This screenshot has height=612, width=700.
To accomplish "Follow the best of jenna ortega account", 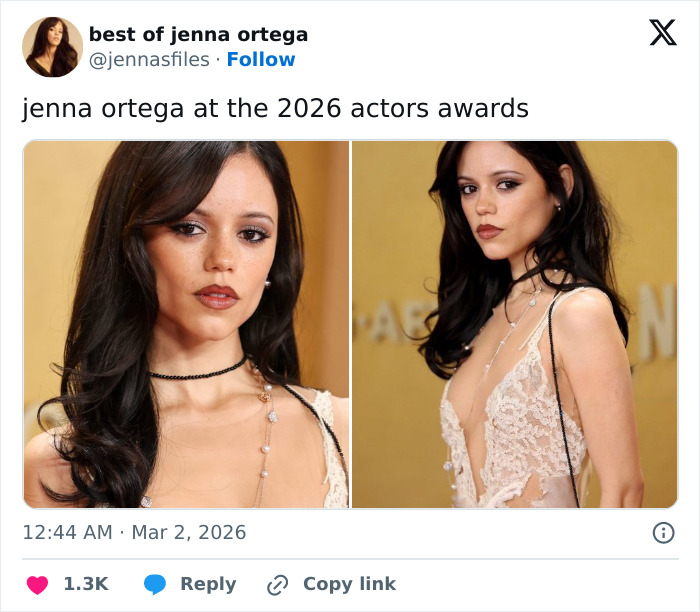I will 261,60.
